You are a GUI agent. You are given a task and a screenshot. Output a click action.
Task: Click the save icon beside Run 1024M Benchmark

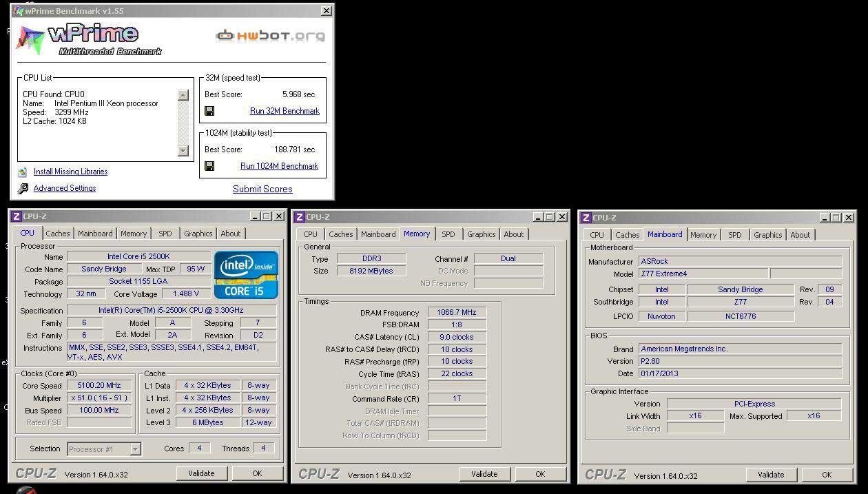click(x=209, y=166)
